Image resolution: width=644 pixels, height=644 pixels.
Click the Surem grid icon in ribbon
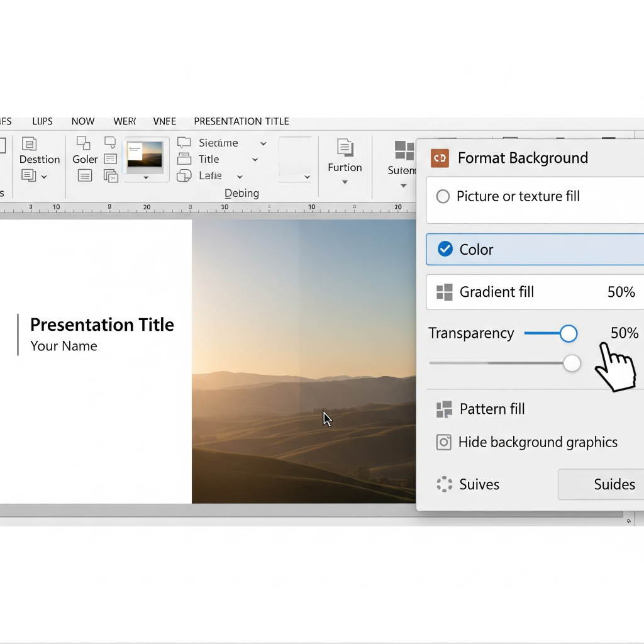[x=404, y=150]
